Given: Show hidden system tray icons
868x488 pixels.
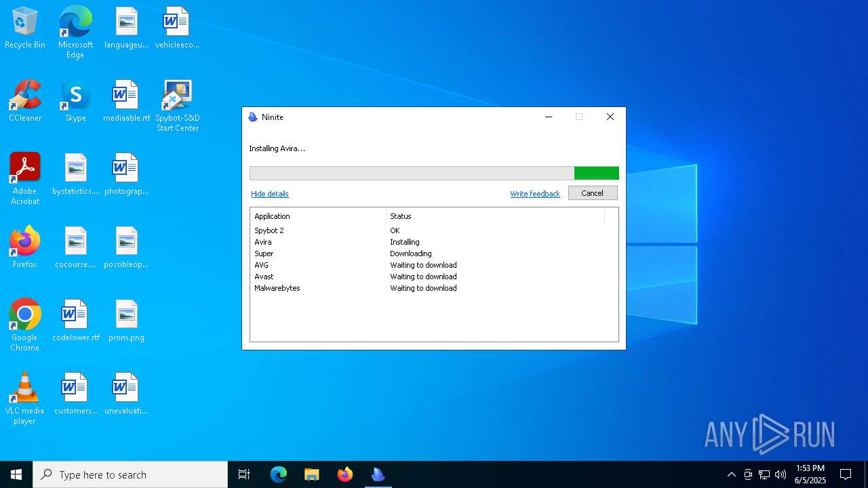Looking at the screenshot, I should [x=731, y=474].
